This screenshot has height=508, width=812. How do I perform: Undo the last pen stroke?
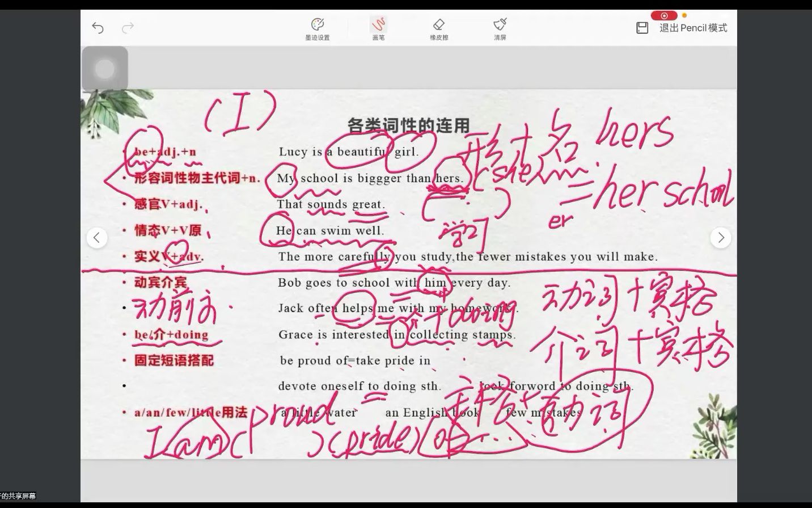point(98,28)
